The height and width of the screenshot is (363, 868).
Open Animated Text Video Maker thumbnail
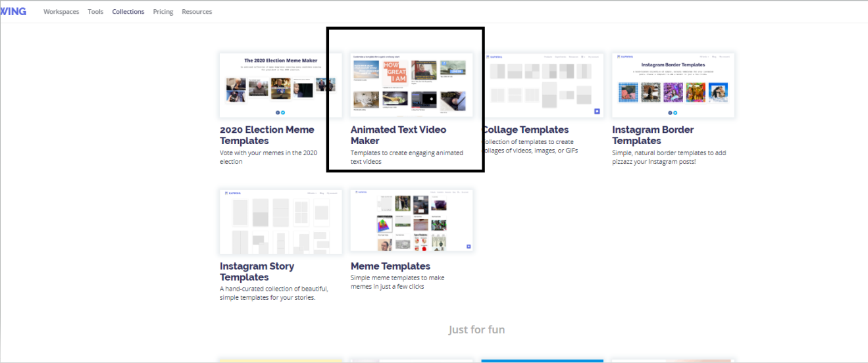coord(411,85)
